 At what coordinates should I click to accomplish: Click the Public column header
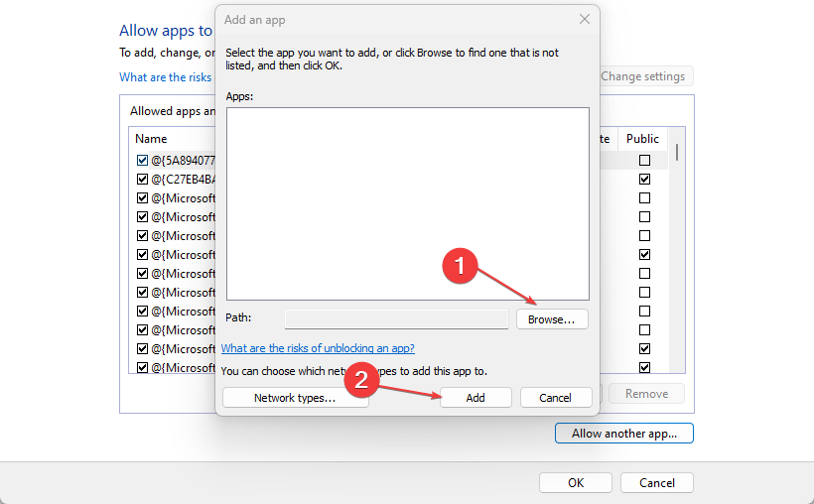[642, 139]
